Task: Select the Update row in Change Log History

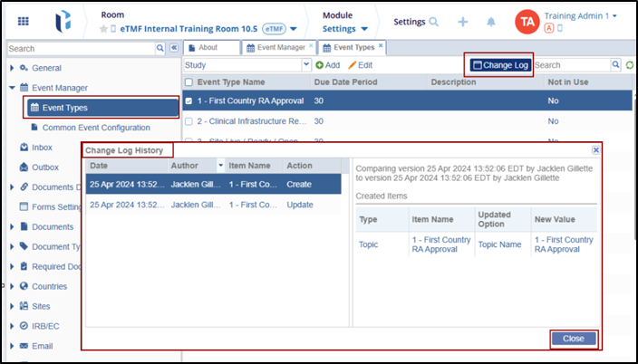Action: [x=213, y=206]
